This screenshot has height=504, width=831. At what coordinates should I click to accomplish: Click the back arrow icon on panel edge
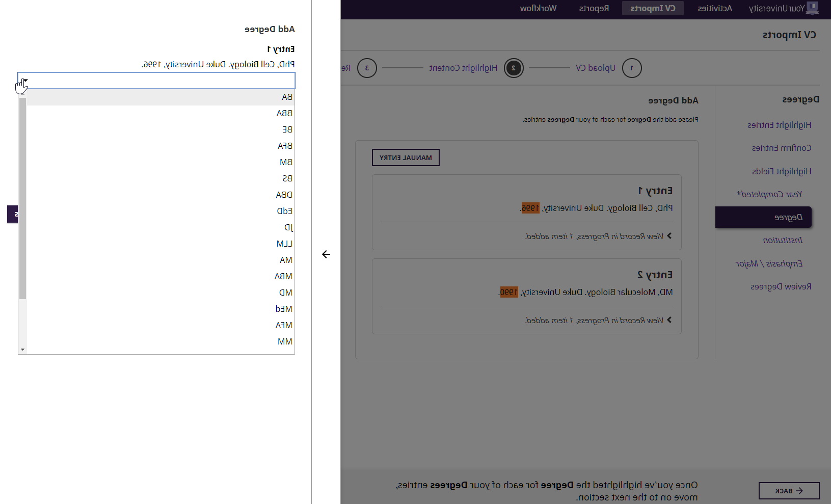[326, 254]
